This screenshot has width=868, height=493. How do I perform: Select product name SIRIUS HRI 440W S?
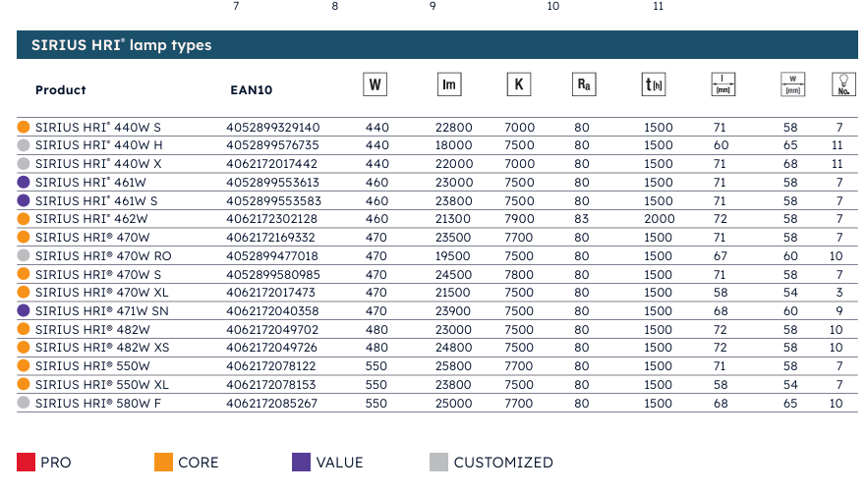click(x=98, y=128)
